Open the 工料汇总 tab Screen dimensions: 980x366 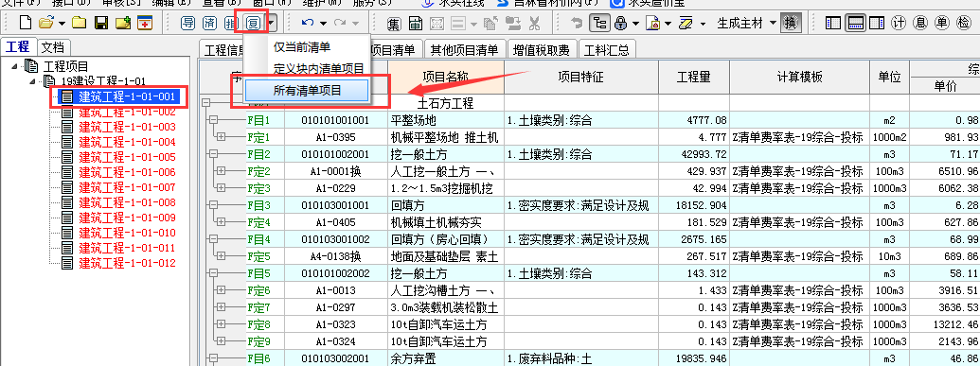pyautogui.click(x=607, y=50)
